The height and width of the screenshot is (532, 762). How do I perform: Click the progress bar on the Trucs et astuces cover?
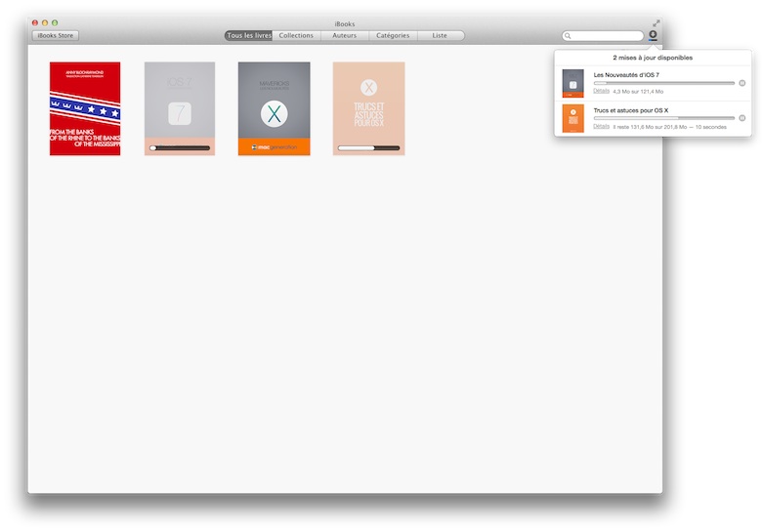click(369, 148)
